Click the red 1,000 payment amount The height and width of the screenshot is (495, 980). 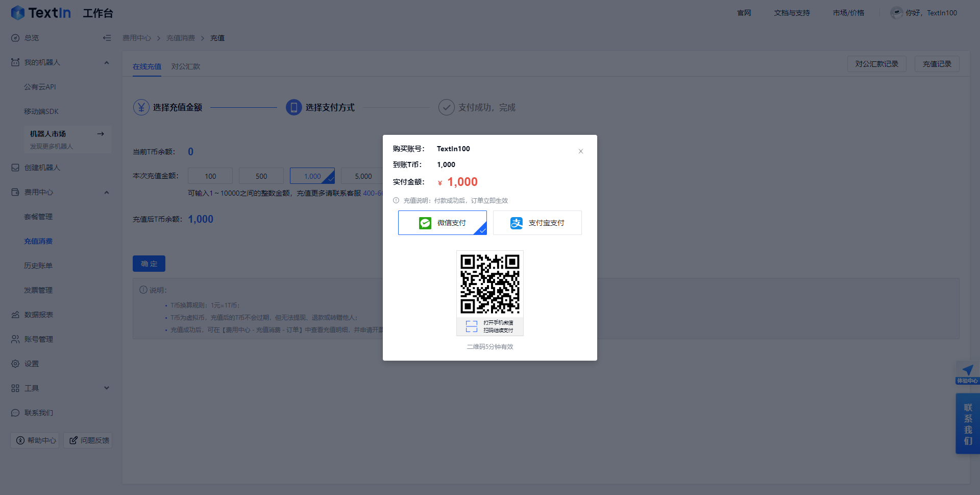462,182
